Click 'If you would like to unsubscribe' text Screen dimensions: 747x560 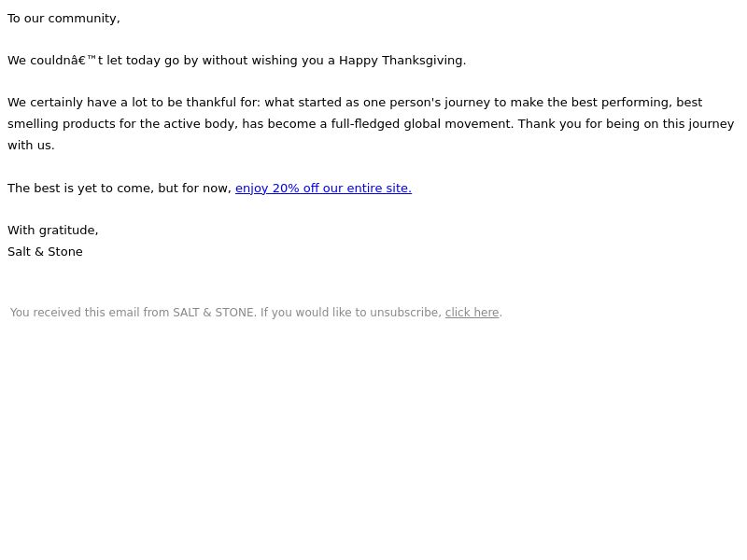(x=351, y=313)
